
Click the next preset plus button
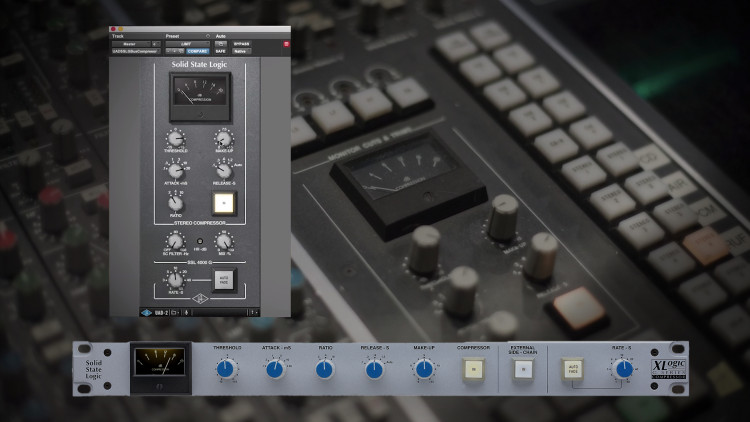[175, 51]
